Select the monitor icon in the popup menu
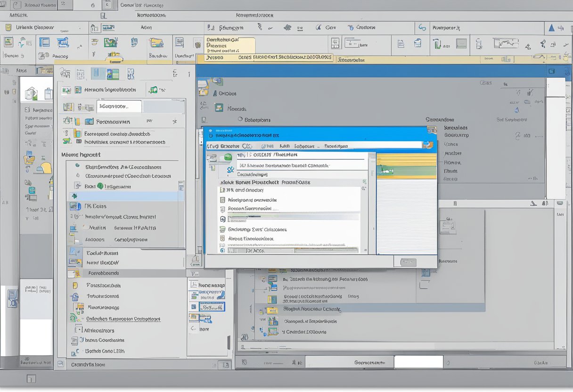Screen dimensions: 573x392 click(72, 228)
